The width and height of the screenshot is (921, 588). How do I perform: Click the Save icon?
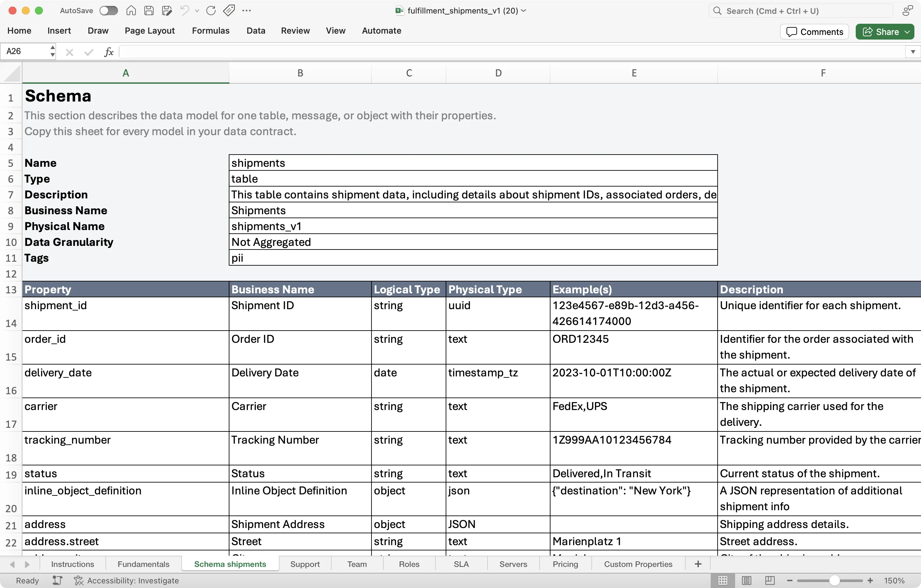[149, 11]
